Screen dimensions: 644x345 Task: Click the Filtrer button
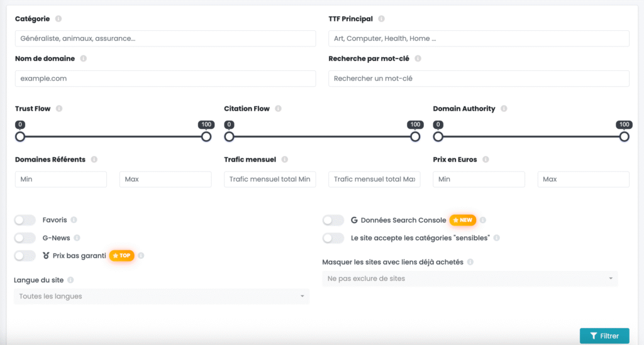point(604,336)
